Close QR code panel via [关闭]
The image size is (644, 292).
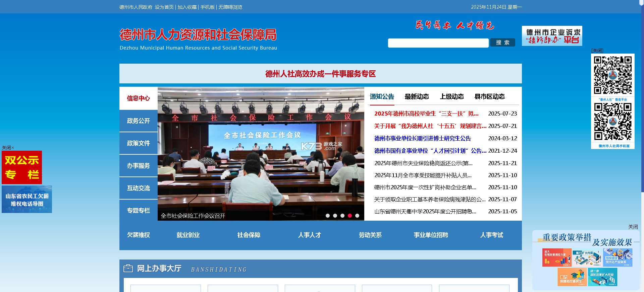coord(597,51)
